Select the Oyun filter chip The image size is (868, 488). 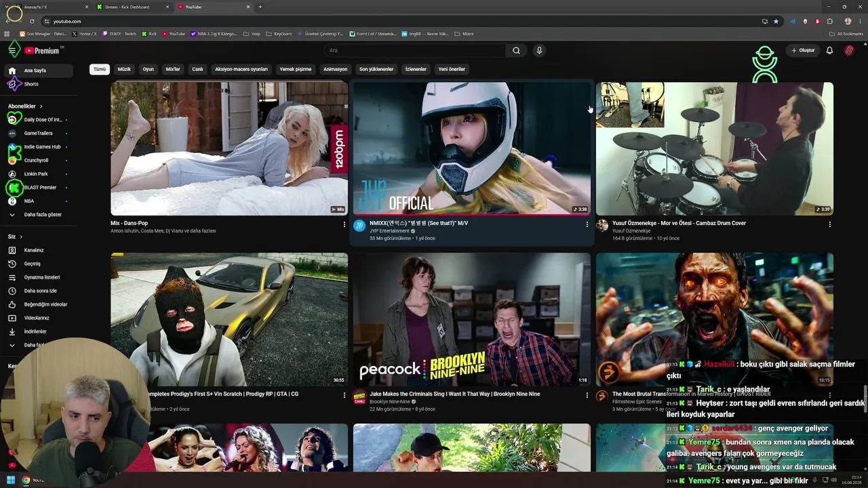[148, 69]
